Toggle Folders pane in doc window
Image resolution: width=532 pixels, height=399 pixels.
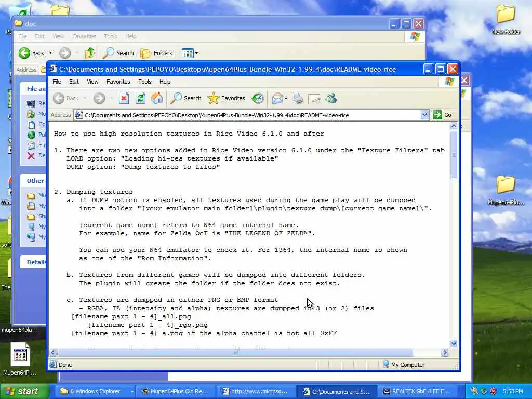[x=156, y=53]
